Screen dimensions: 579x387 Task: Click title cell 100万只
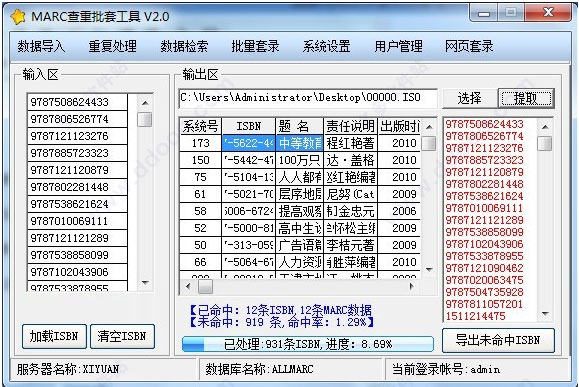[299, 160]
